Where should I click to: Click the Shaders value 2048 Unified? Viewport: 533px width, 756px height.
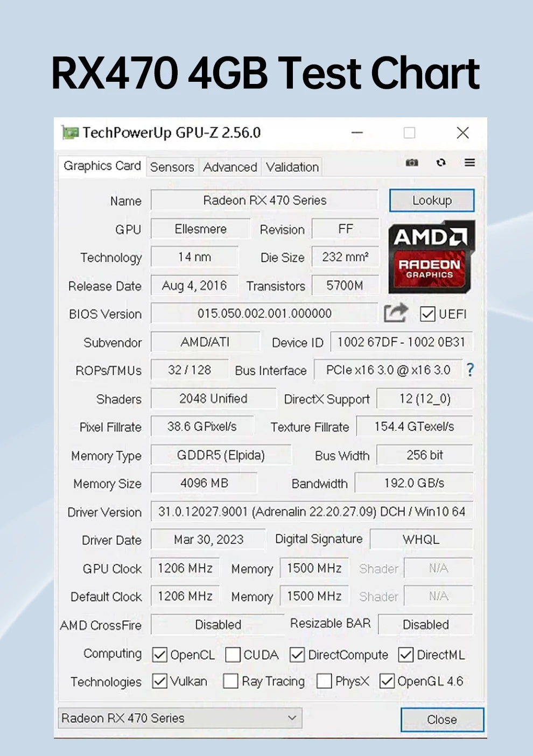(213, 398)
